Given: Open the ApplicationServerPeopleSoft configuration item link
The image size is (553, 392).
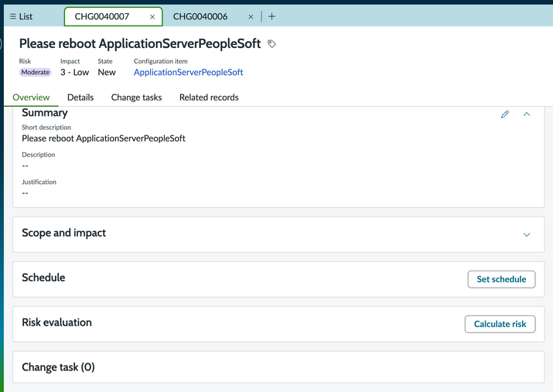Looking at the screenshot, I should (188, 72).
